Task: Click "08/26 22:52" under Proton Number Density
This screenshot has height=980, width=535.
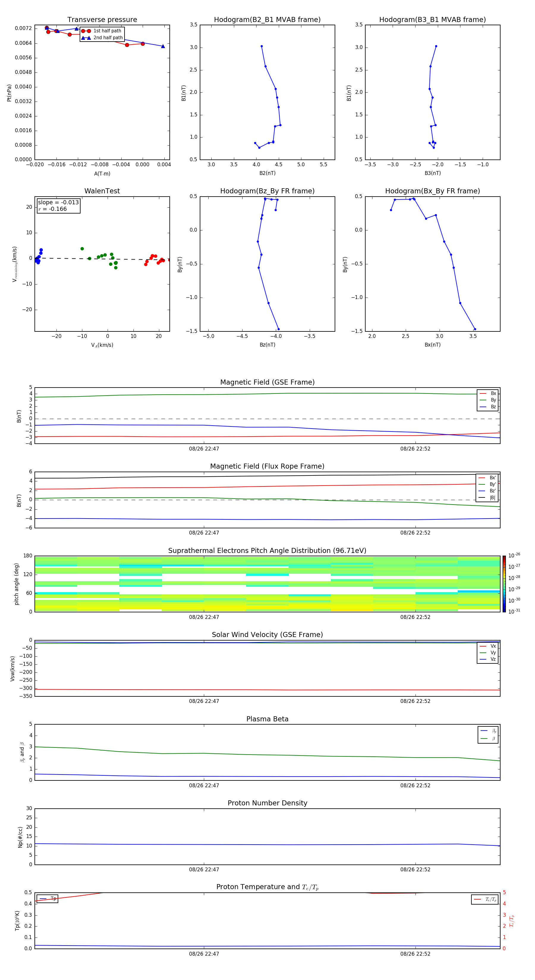Action: point(415,869)
